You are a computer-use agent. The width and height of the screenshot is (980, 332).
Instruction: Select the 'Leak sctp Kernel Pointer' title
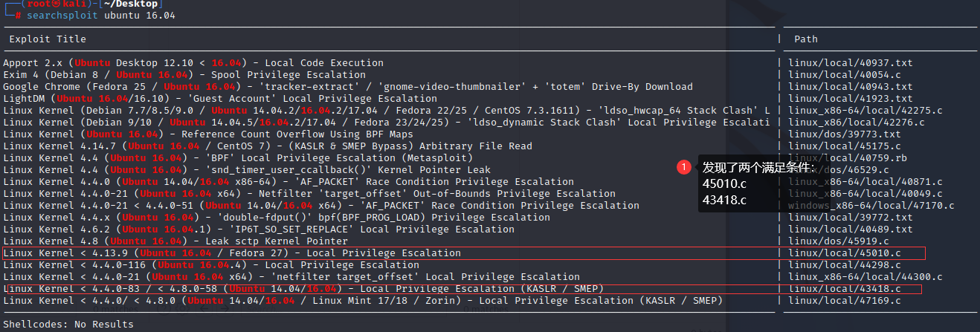[x=175, y=241]
